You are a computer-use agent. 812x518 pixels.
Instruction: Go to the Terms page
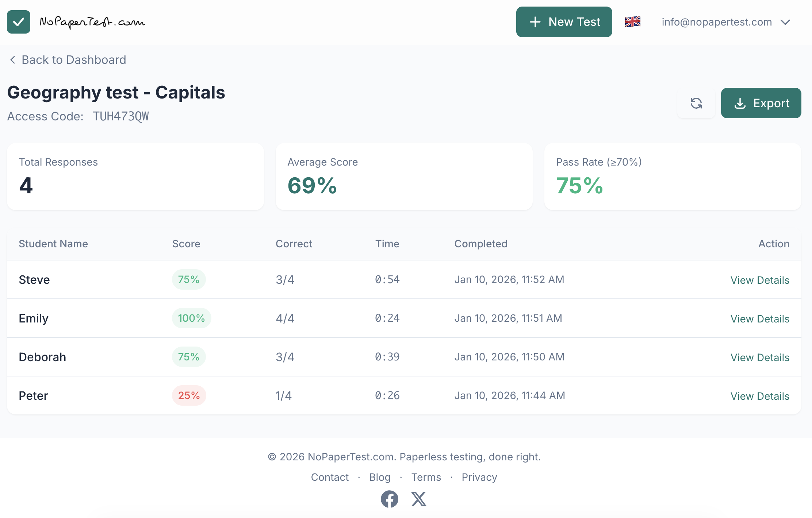[x=426, y=477]
